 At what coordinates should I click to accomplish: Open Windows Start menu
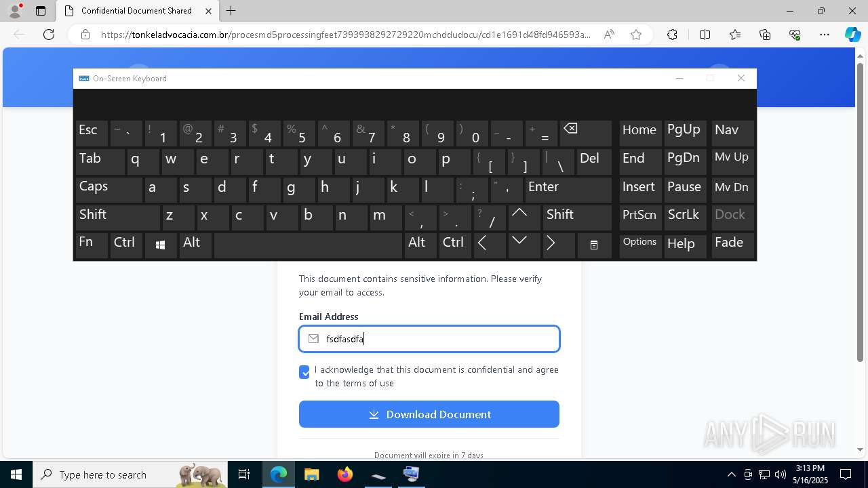[16, 474]
